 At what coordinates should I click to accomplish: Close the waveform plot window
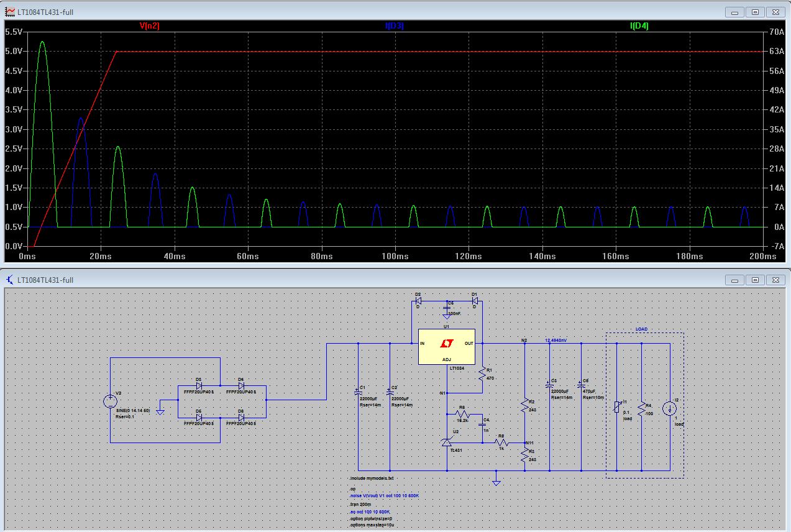[775, 11]
